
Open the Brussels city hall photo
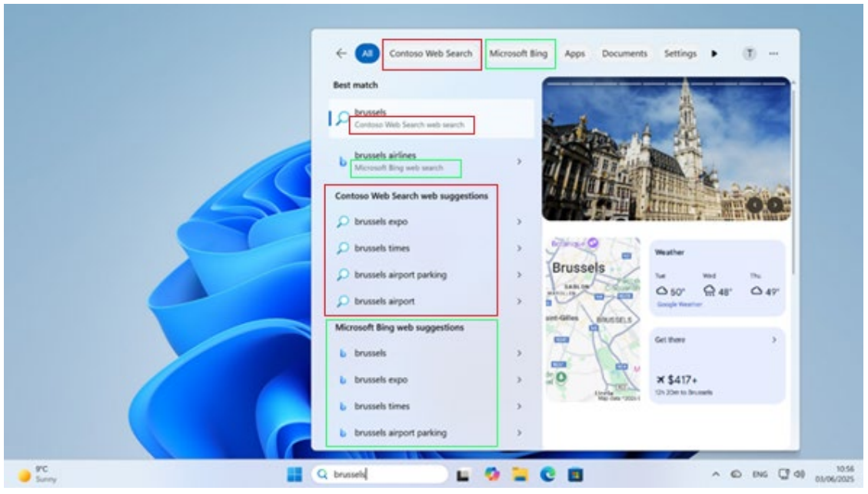(x=667, y=149)
